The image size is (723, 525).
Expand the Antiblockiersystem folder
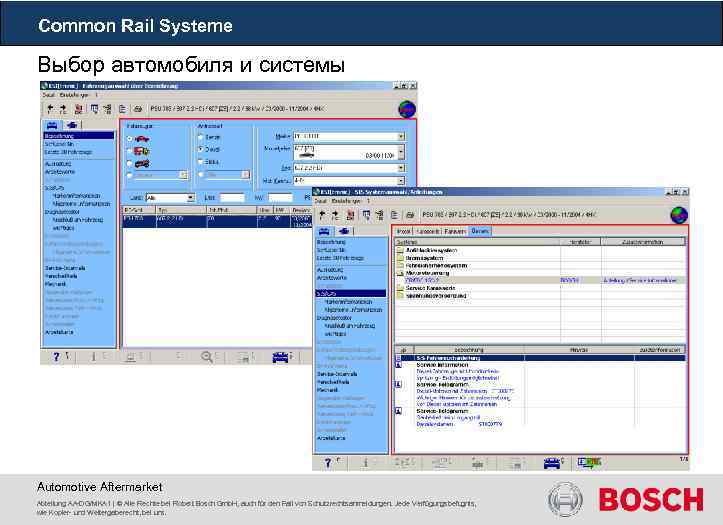tap(400, 250)
